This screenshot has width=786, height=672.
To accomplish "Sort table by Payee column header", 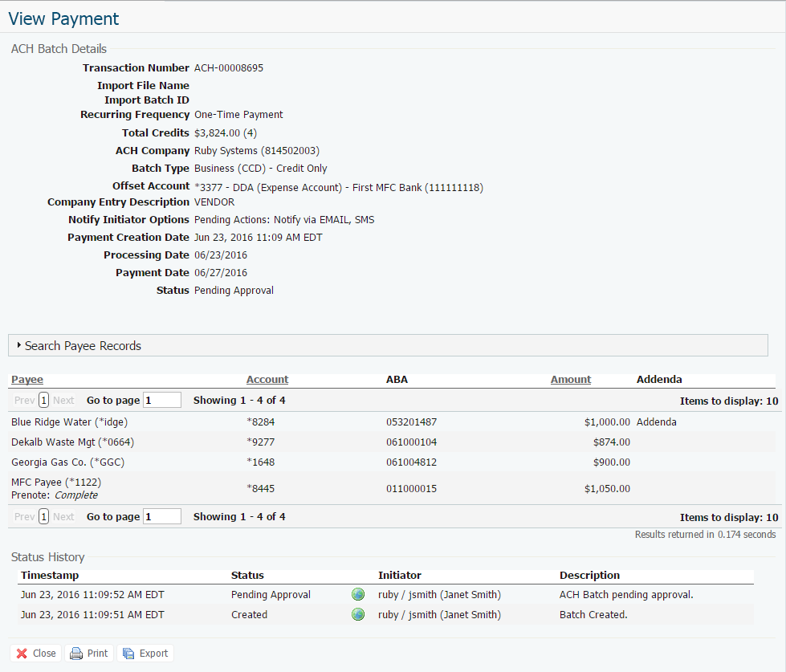I will (27, 380).
